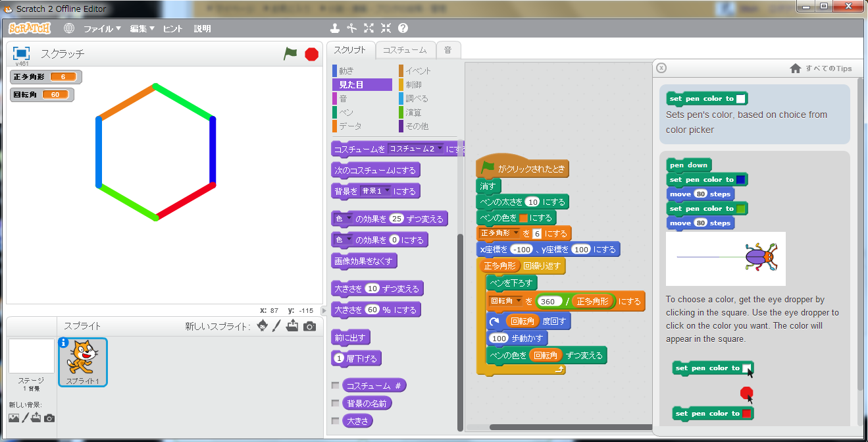Open the globe language menu
The image size is (868, 442).
(x=69, y=28)
